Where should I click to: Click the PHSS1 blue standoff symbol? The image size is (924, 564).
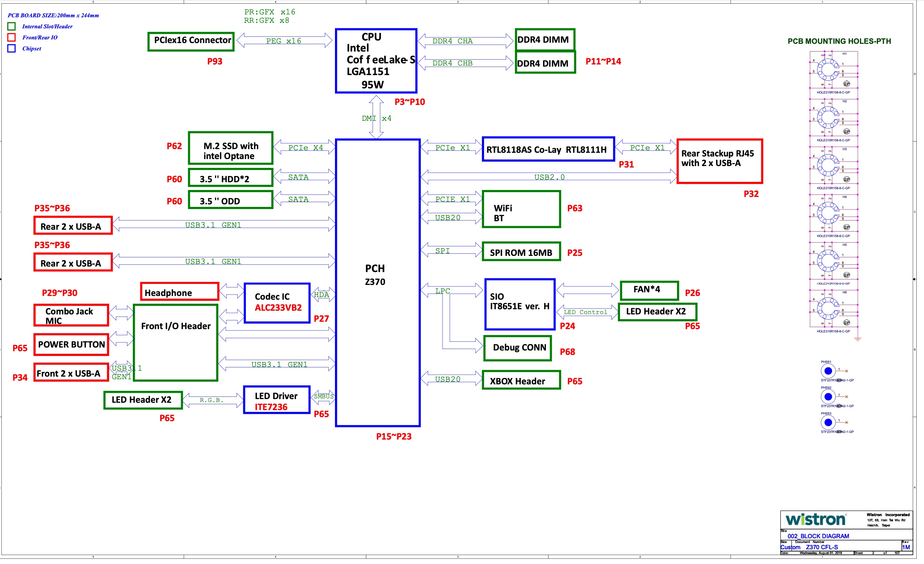828,371
